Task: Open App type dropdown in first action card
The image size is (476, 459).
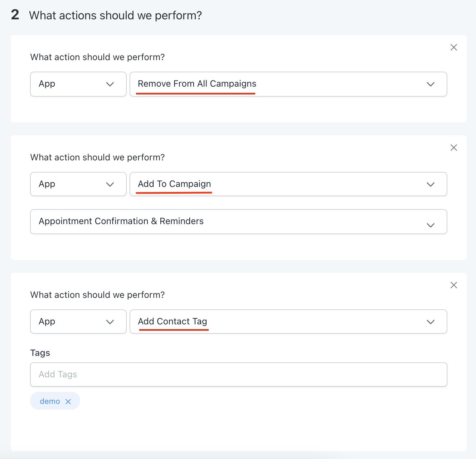Action: pos(72,84)
